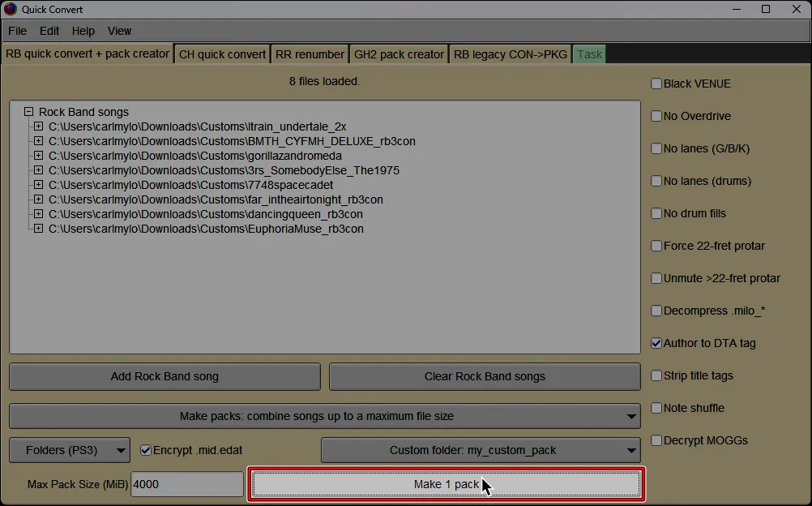Click the Add Rock Band song button
812x506 pixels.
[x=165, y=376]
